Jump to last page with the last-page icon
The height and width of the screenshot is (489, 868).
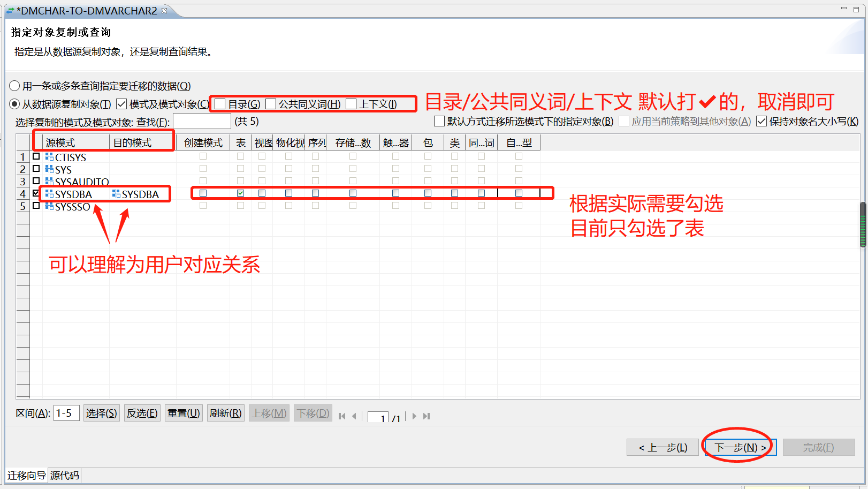[x=427, y=416]
